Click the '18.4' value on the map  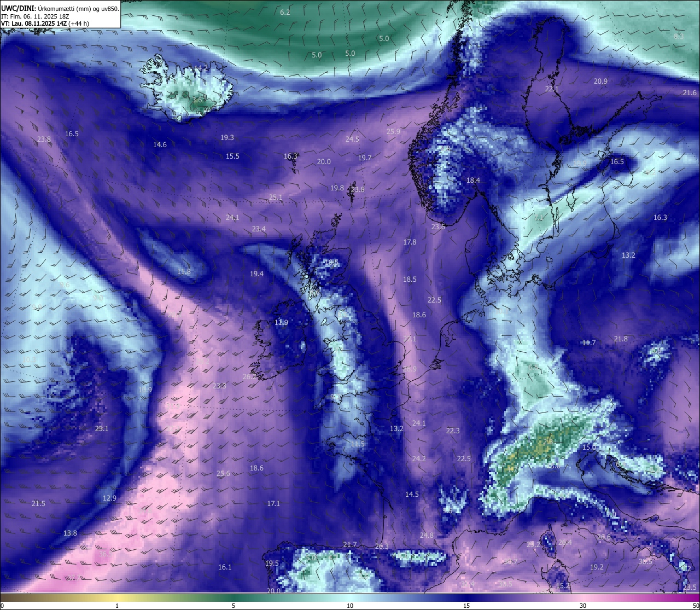pyautogui.click(x=473, y=180)
